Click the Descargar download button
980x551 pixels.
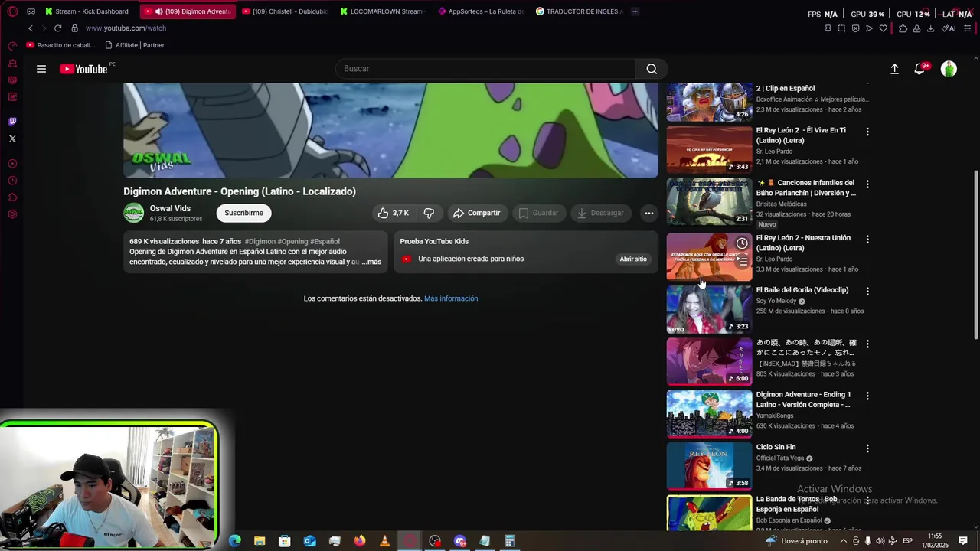(600, 213)
